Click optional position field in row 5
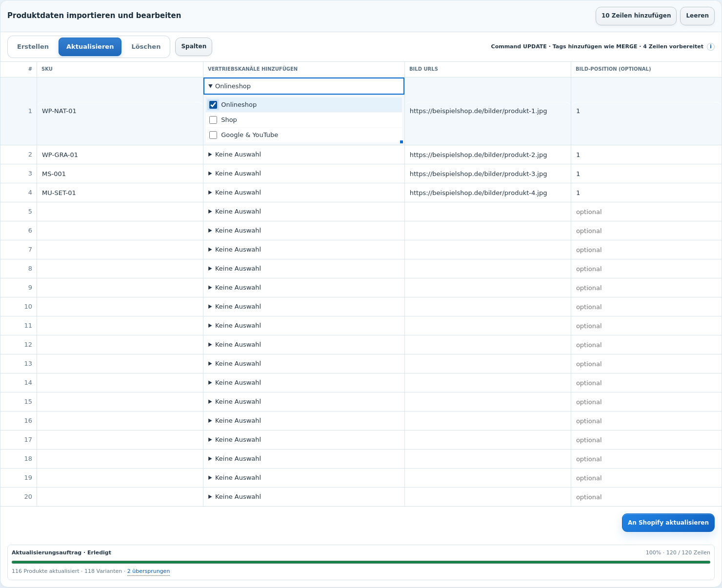722x588 pixels. (x=646, y=212)
